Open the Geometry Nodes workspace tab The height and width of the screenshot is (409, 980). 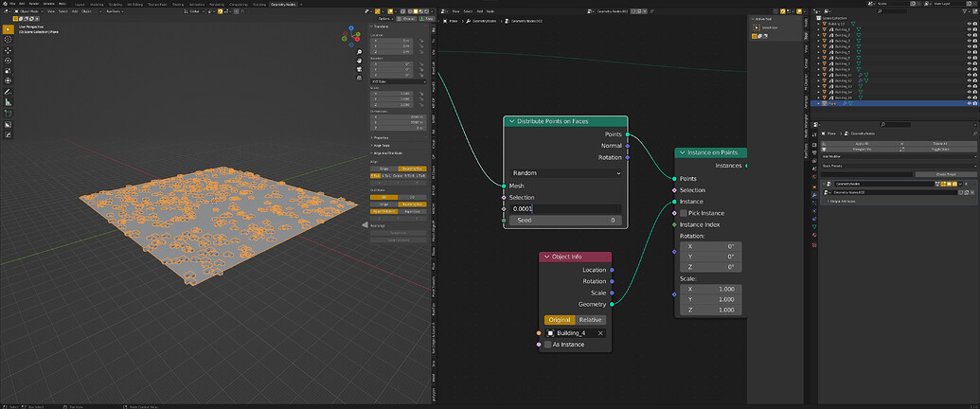point(283,5)
